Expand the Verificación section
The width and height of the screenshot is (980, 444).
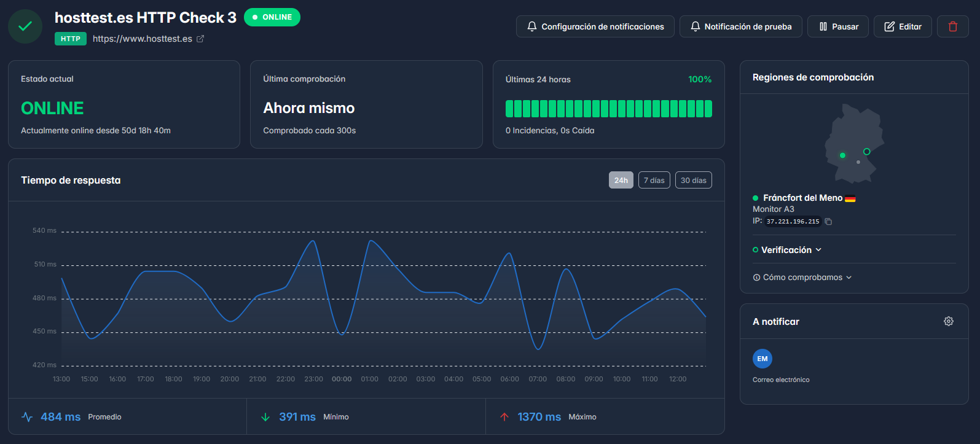click(787, 250)
